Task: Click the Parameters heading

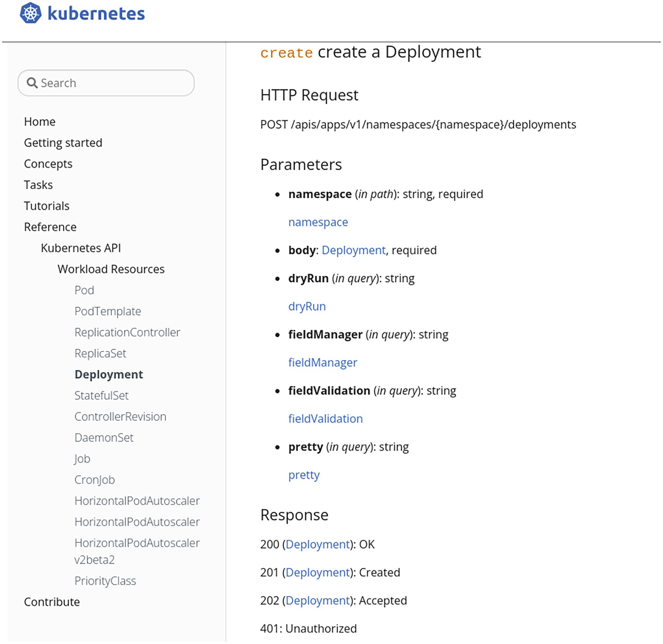Action: (x=301, y=164)
